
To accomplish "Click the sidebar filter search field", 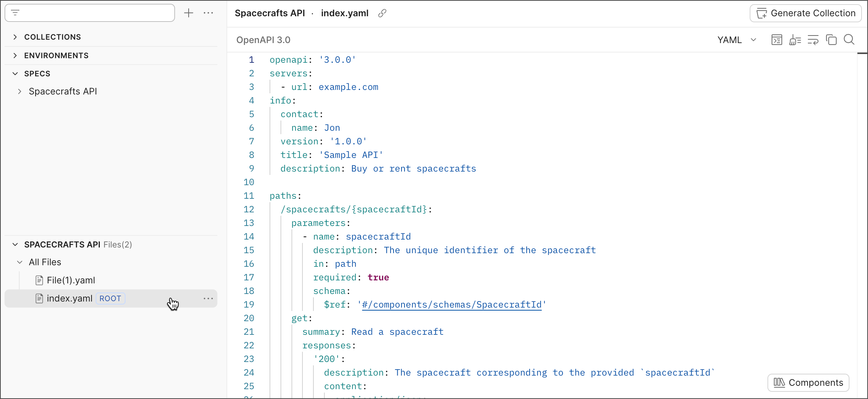I will pyautogui.click(x=95, y=13).
